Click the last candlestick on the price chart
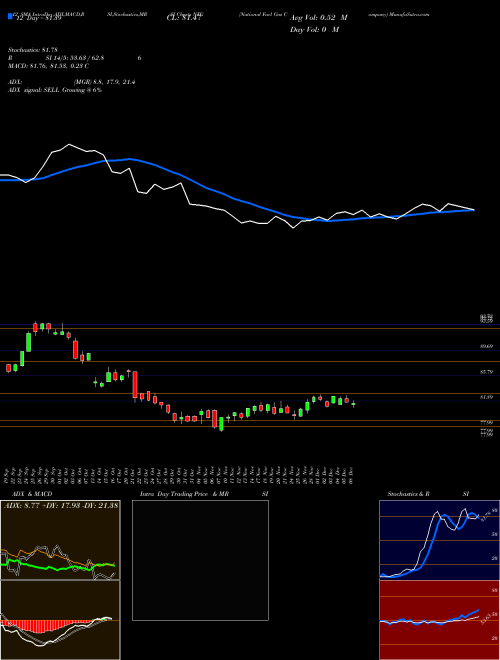 click(353, 404)
